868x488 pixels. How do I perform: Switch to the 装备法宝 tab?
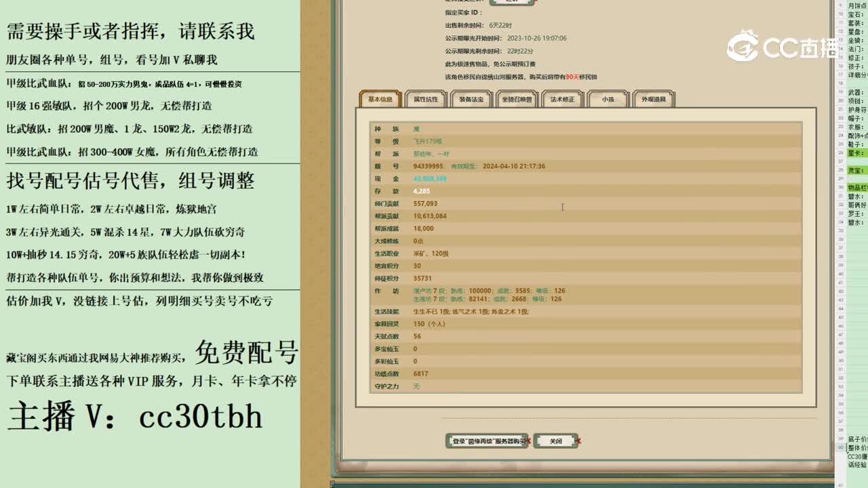471,99
